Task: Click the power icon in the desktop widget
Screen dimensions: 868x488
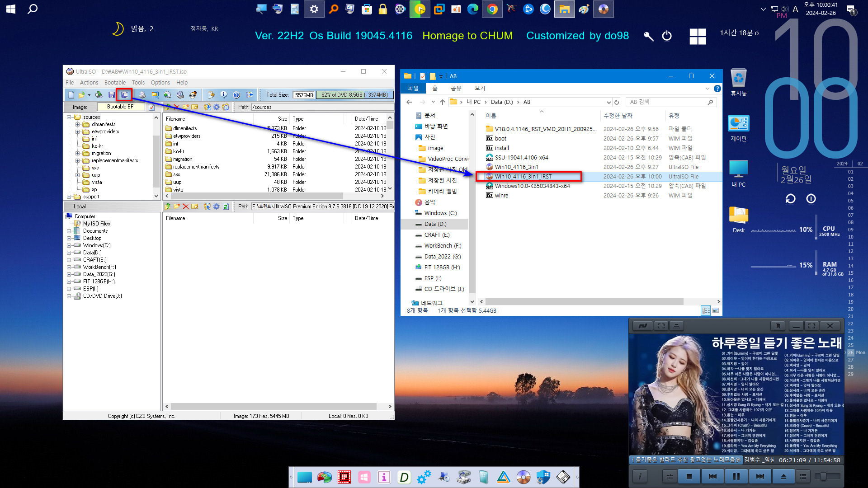Action: point(667,36)
